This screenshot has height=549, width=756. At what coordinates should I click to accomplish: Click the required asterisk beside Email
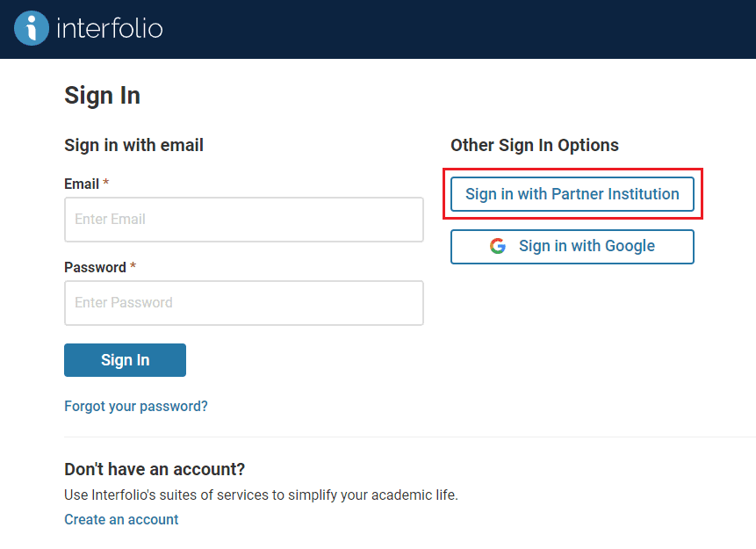(x=105, y=183)
